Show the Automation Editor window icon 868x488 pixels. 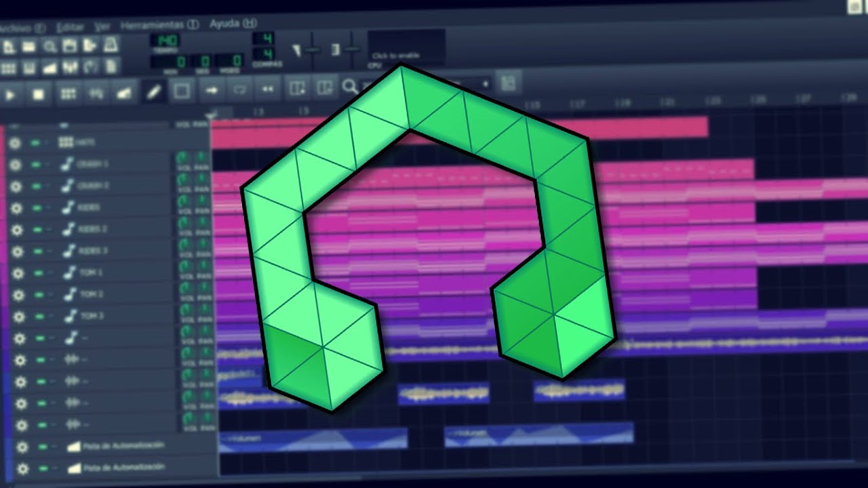50,68
